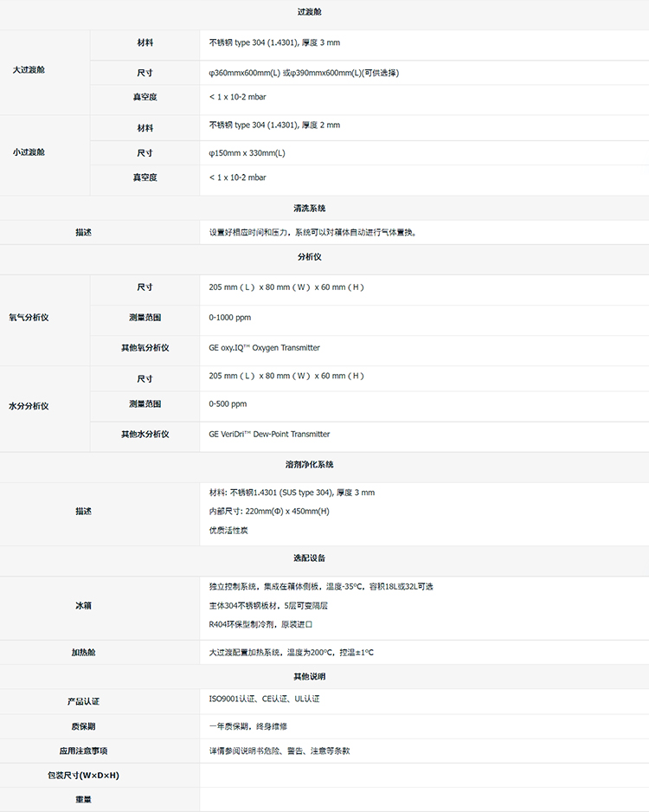Click the 冰箱 row label
This screenshot has width=649, height=812.
[x=84, y=606]
